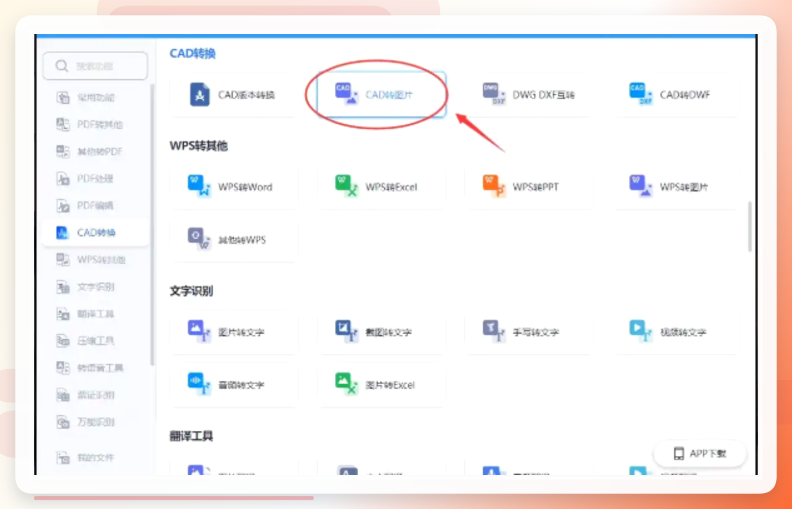This screenshot has width=792, height=509.
Task: Open the WPS转PPT converter
Action: coord(528,186)
